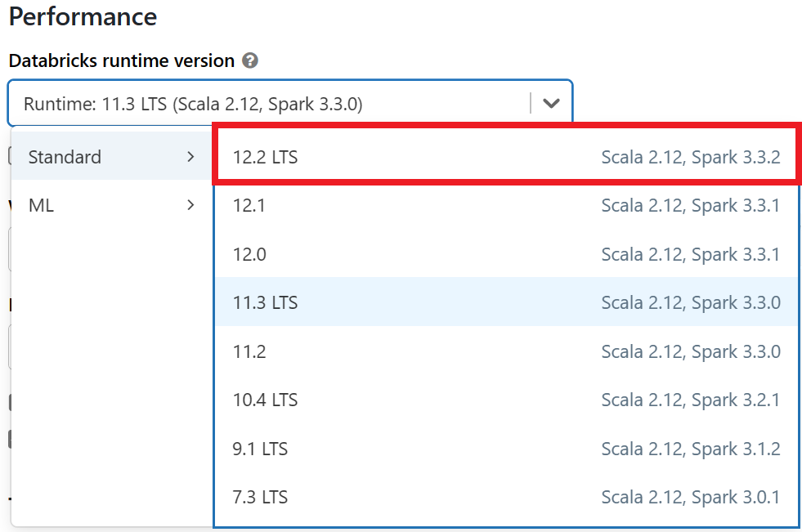
Task: Click the Performance section heading
Action: click(x=83, y=16)
